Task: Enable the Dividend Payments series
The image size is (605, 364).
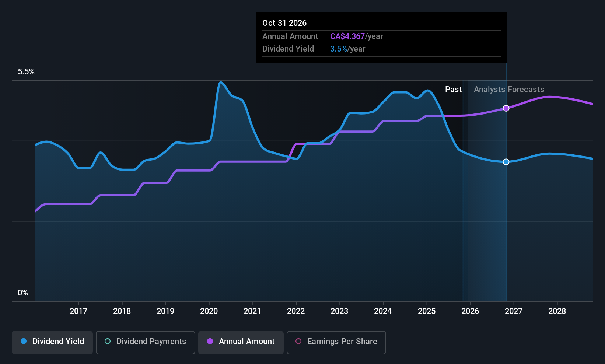Action: click(x=145, y=342)
